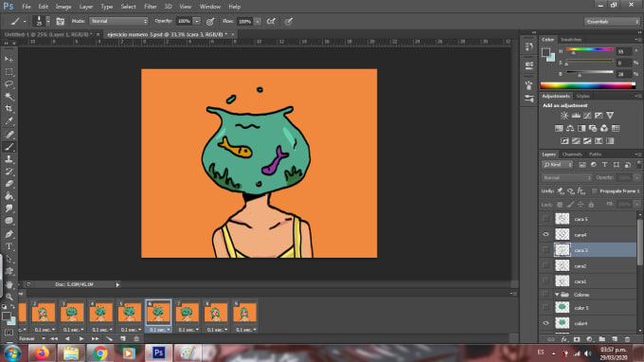Image resolution: width=644 pixels, height=362 pixels.
Task: Toggle the Brush panel from options bar
Action: point(60,22)
